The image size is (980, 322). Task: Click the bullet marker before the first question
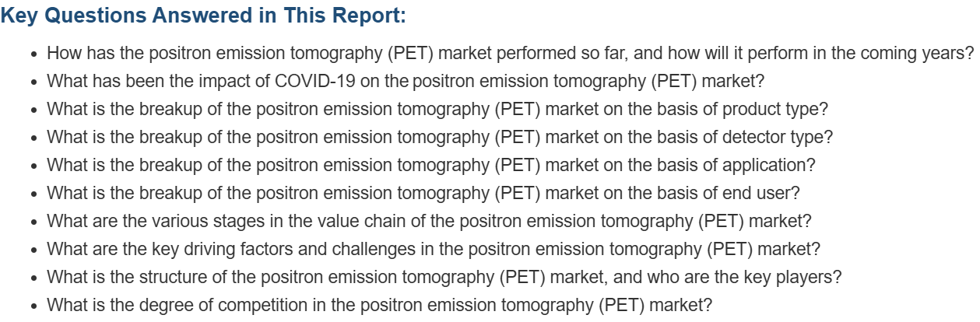point(35,54)
